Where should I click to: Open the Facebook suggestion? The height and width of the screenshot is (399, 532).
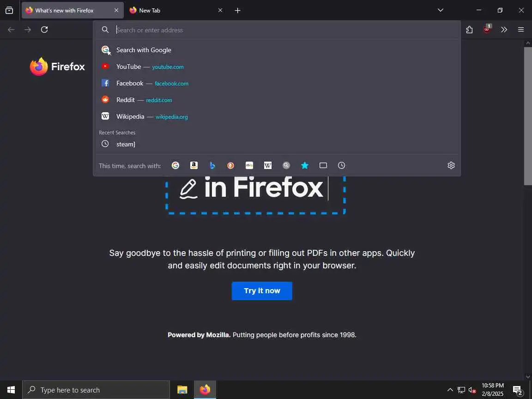pyautogui.click(x=277, y=83)
